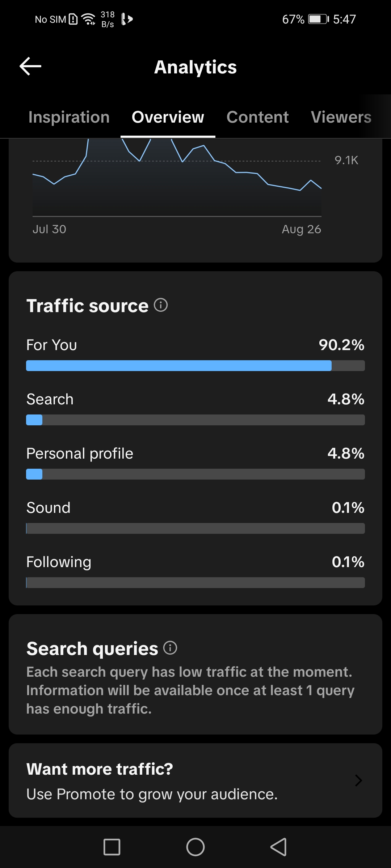This screenshot has height=868, width=391.
Task: Tap the Android back triangle button
Action: click(x=279, y=847)
